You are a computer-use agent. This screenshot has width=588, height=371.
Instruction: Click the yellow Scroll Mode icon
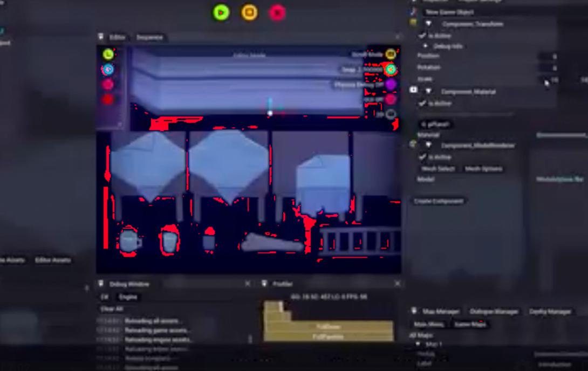tap(391, 54)
